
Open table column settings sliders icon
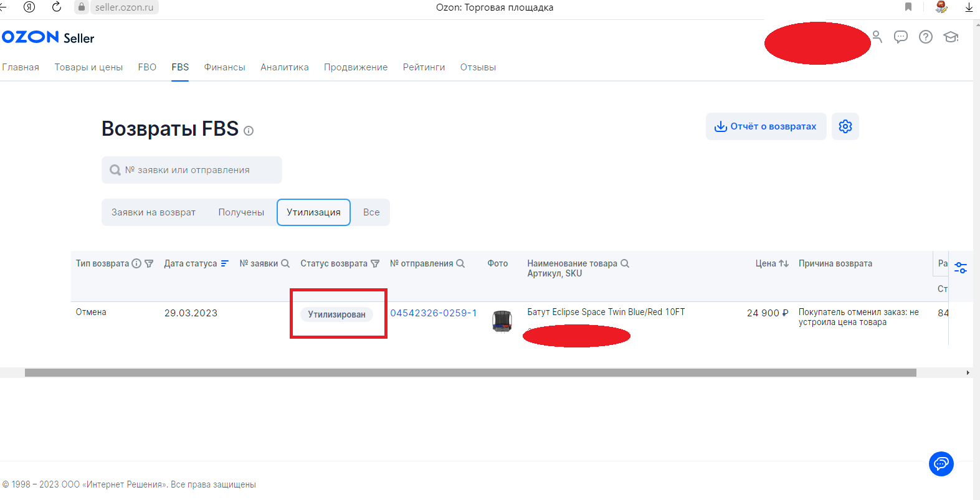tap(961, 268)
